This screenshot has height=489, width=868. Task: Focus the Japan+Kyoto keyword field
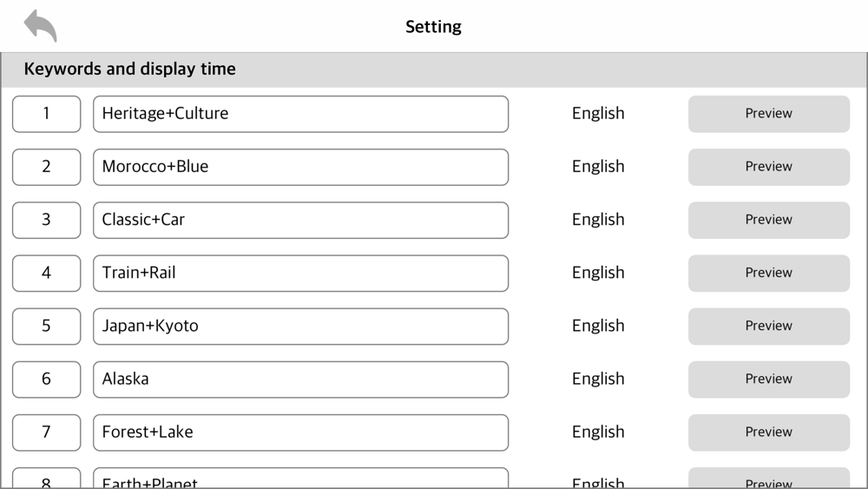(300, 326)
